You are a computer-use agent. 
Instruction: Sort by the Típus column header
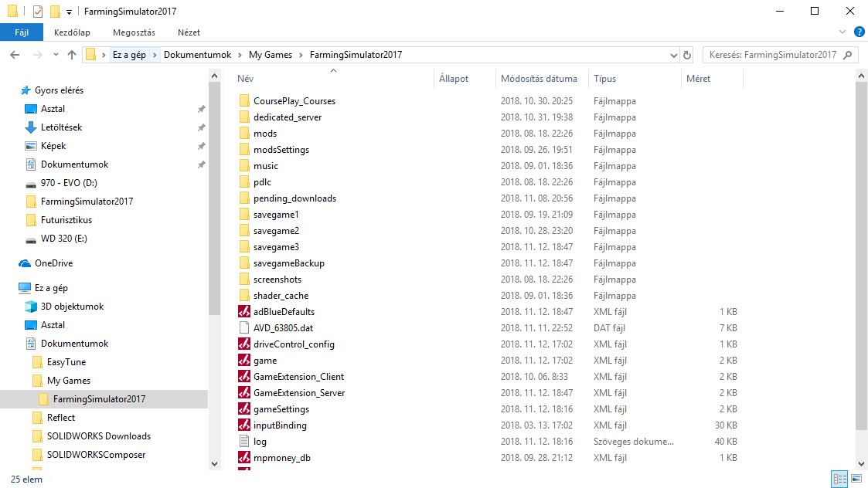[x=604, y=79]
